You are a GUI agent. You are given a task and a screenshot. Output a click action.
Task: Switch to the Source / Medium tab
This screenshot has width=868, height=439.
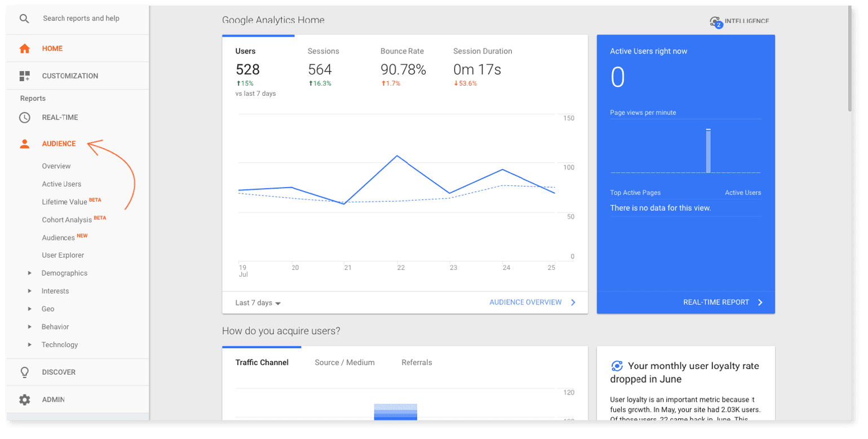click(x=344, y=362)
